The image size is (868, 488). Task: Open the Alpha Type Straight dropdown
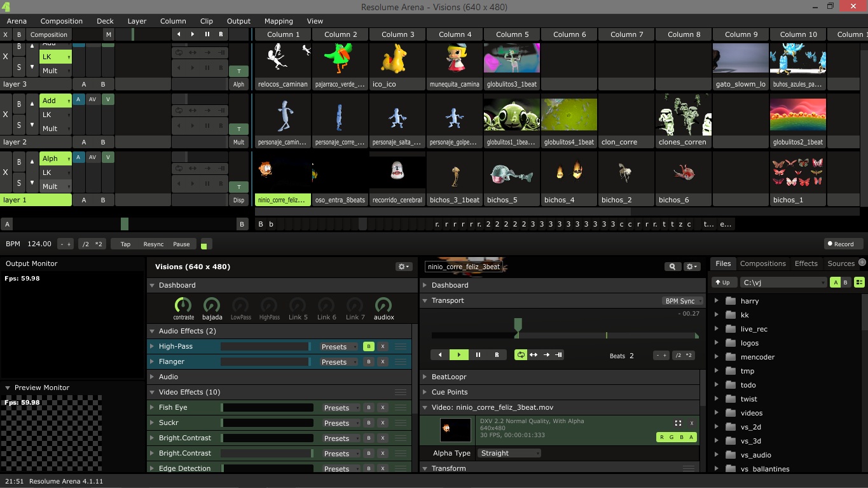pyautogui.click(x=509, y=453)
